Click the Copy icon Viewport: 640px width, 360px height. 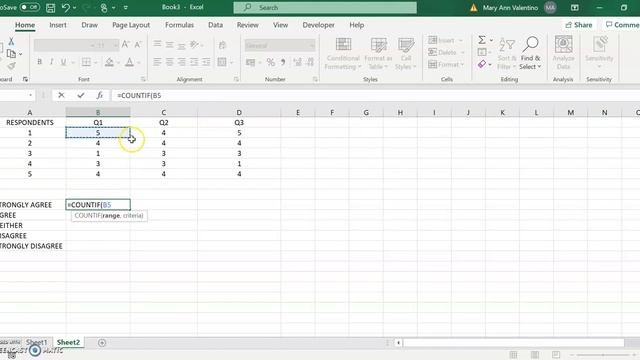pyautogui.click(x=11, y=53)
